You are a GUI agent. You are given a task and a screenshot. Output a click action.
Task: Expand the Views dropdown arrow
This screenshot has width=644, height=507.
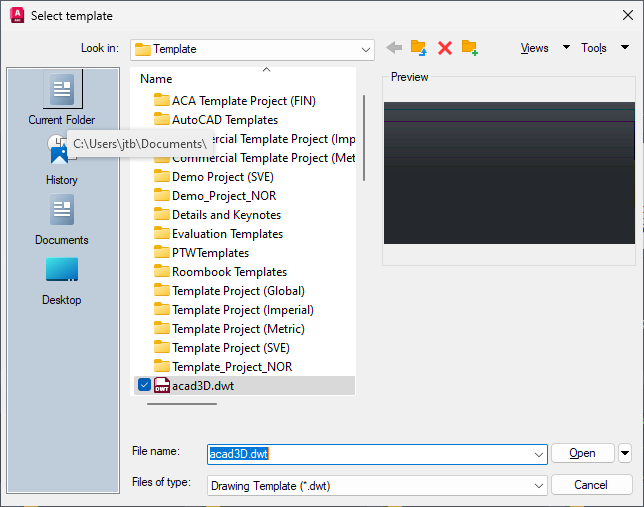[566, 47]
